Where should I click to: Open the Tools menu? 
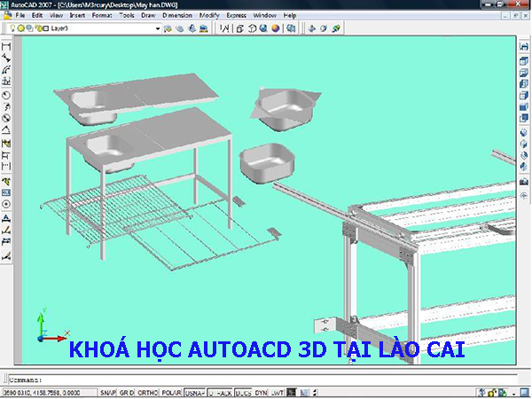(127, 15)
